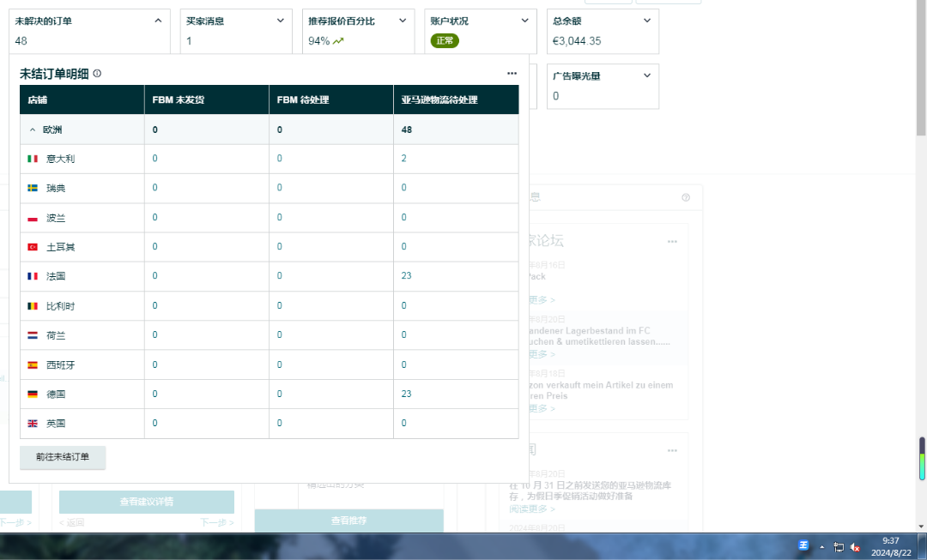Click the muted volume icon in the tray

[x=855, y=547]
